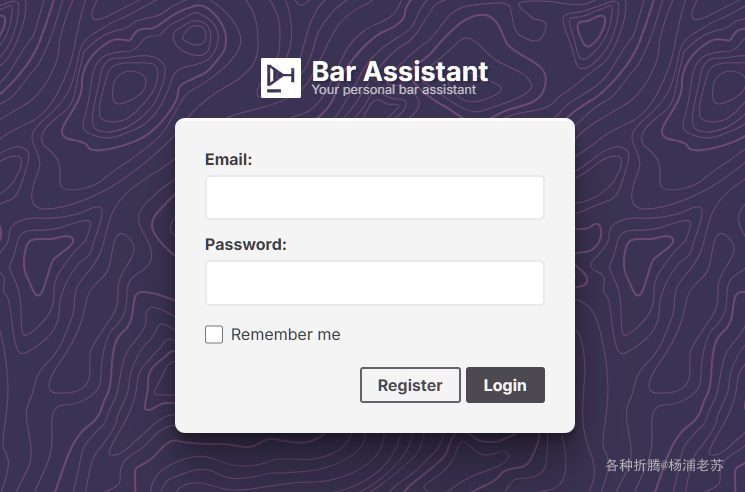Click the "Password:" field label
Viewport: 745px width, 492px height.
246,245
